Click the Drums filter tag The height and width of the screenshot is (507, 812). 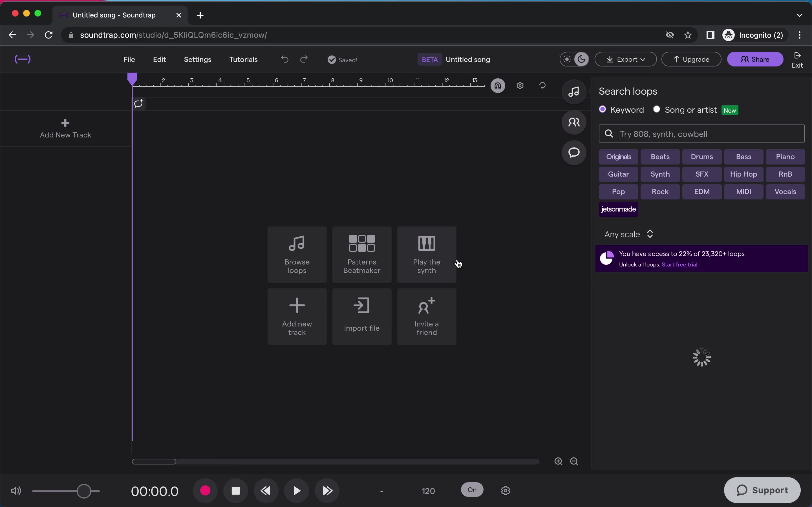point(701,156)
